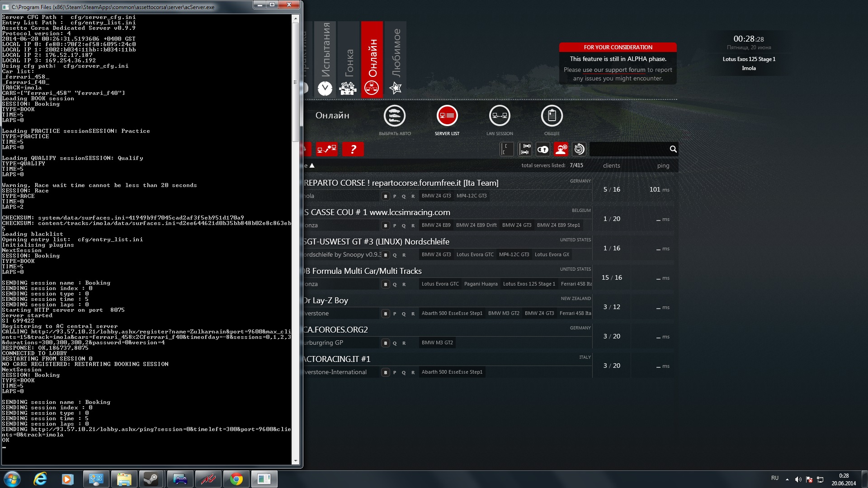Open LAN Session mode
This screenshot has height=488, width=868.
(499, 116)
